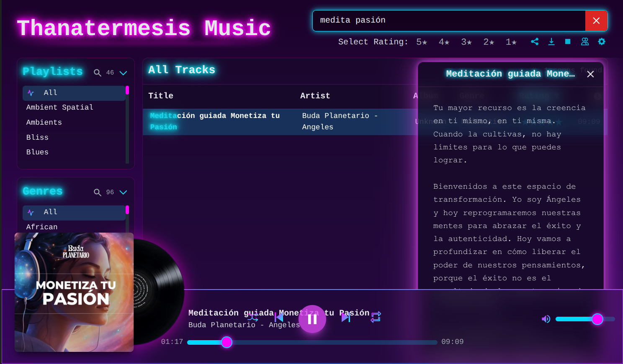This screenshot has height=364, width=623.
Task: Seek on the unplayed progress bar
Action: click(335, 342)
